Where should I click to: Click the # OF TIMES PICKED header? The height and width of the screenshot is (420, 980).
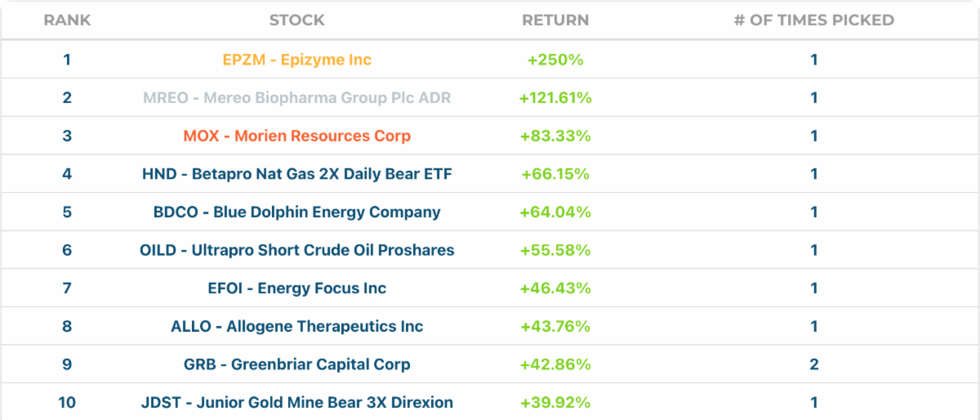click(813, 20)
